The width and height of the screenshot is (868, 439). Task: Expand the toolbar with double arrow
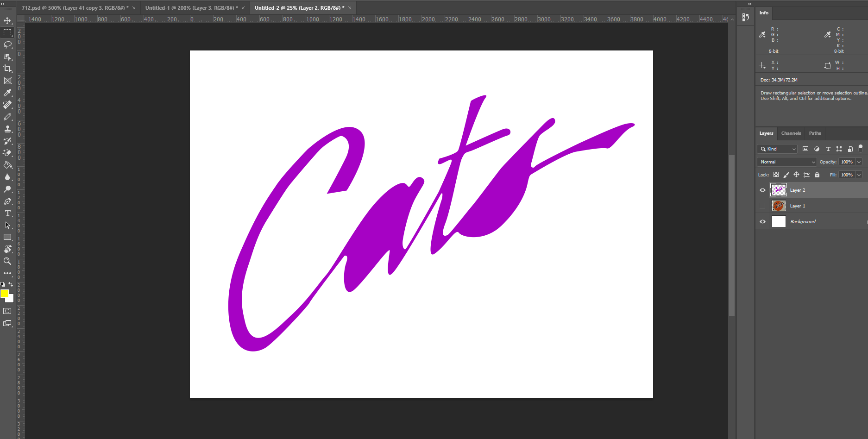pos(2,3)
